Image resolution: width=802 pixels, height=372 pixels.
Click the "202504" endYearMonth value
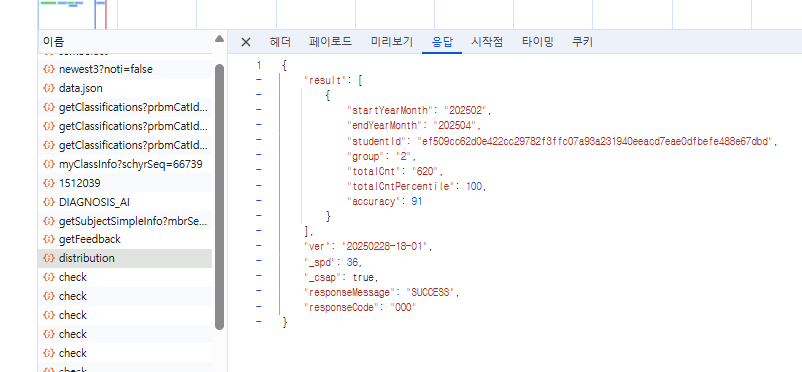point(454,125)
